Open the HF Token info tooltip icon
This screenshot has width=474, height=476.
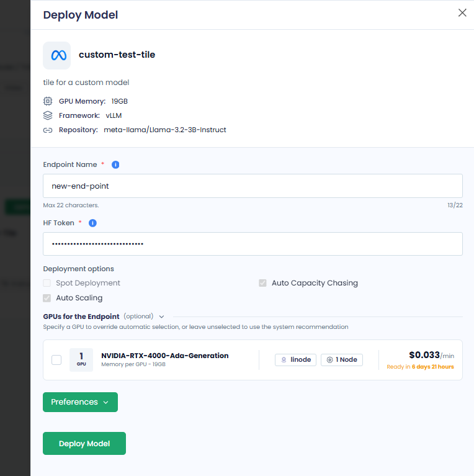click(x=92, y=223)
